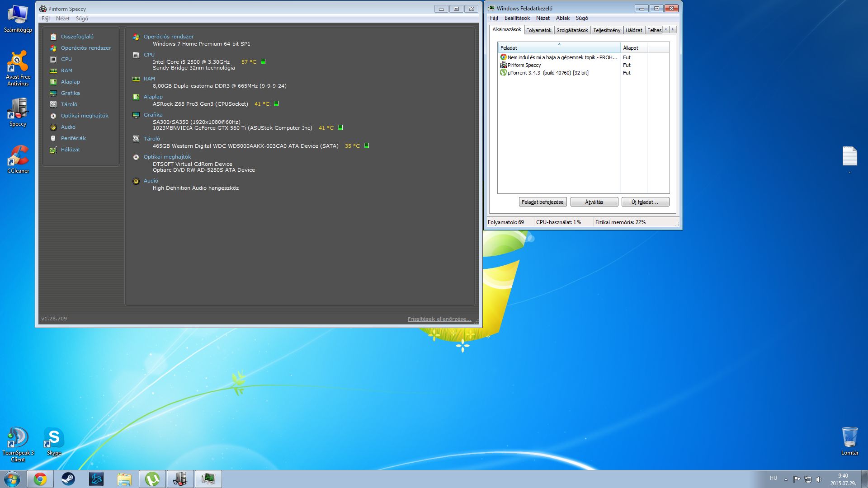Select RAM in Speccy sidebar
Viewport: 868px width, 488px height.
[x=66, y=70]
